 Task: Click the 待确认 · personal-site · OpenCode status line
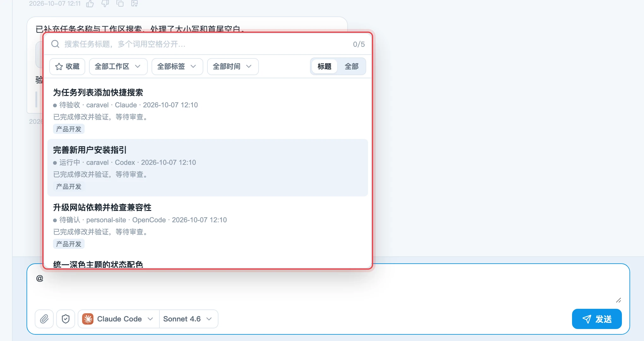(140, 220)
